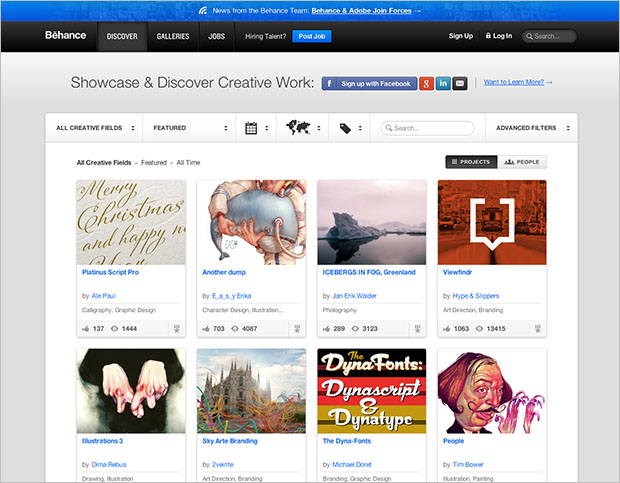Click the thumbs-up icon on Another dump
The image size is (620, 483).
click(x=206, y=328)
